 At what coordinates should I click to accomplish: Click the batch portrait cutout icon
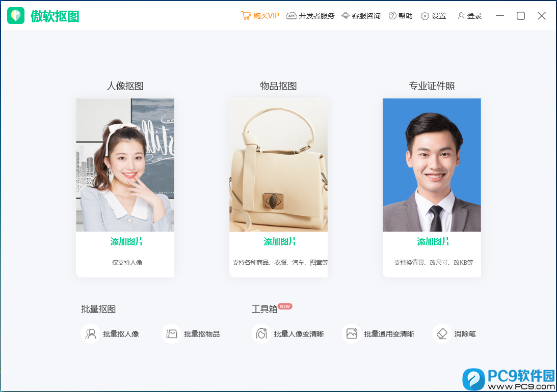pyautogui.click(x=91, y=334)
